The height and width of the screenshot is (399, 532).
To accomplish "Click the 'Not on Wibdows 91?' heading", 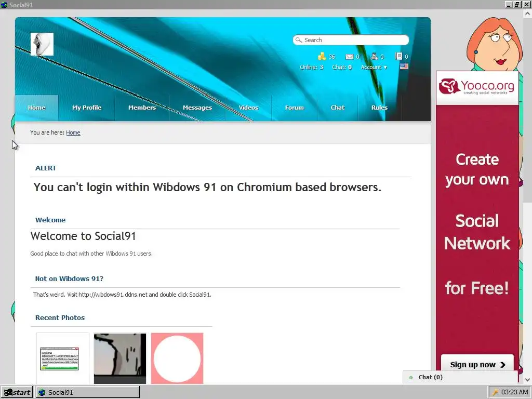I will coord(69,278).
